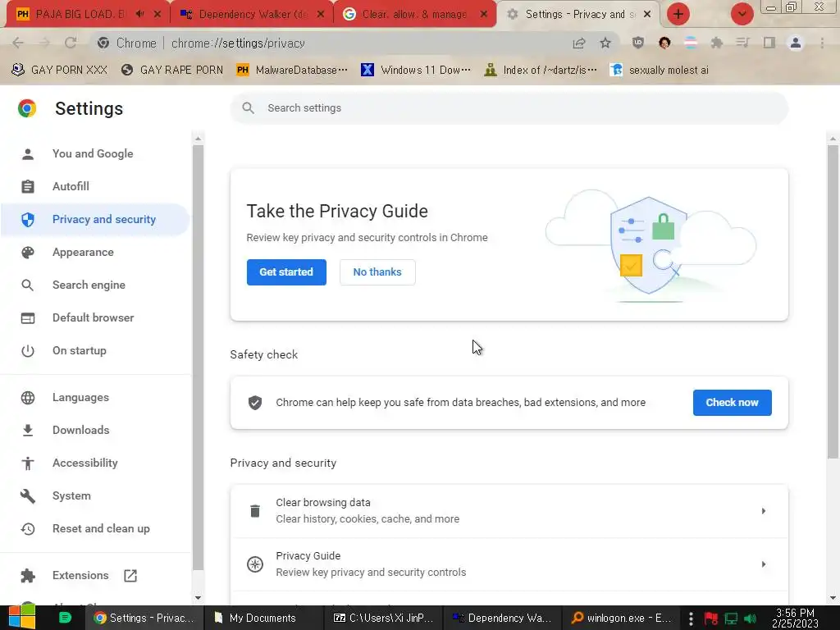The width and height of the screenshot is (840, 630).
Task: Go back using the browser back arrow
Action: pos(18,43)
